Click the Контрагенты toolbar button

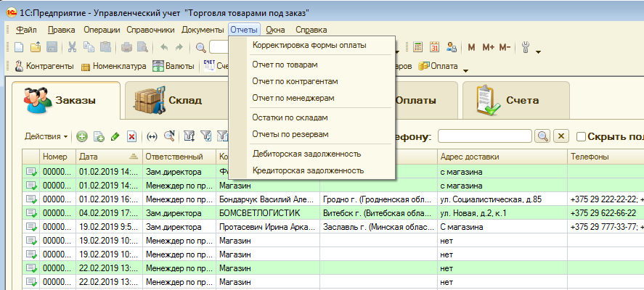45,67
